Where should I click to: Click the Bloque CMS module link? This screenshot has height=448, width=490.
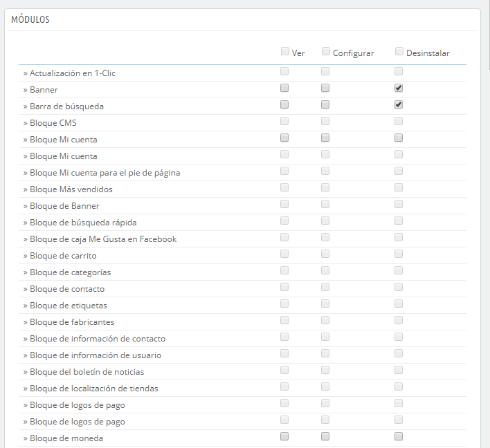pyautogui.click(x=53, y=123)
